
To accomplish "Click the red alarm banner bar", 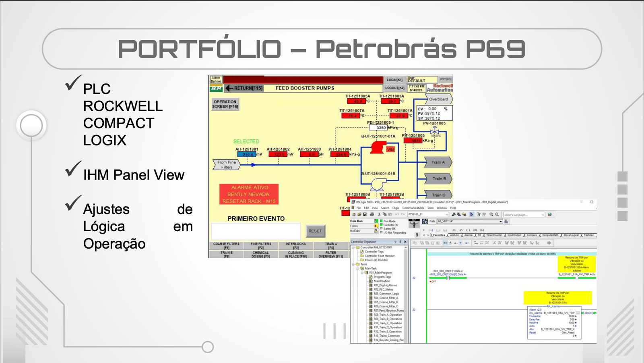I will (303, 79).
